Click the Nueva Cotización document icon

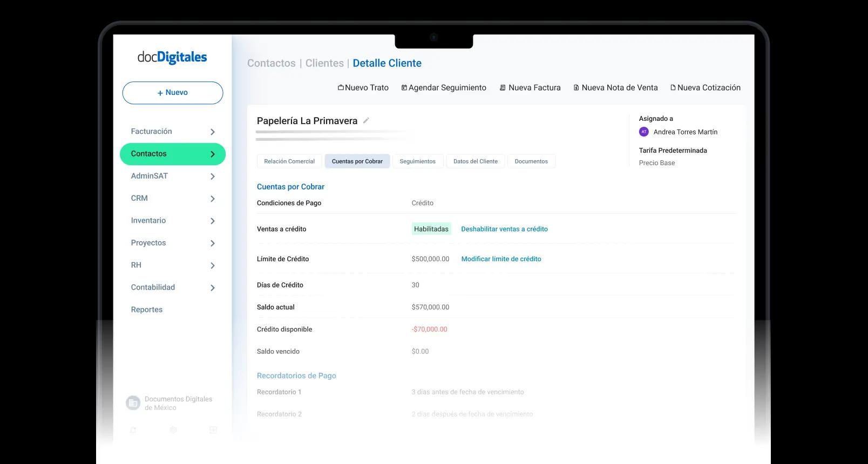pyautogui.click(x=673, y=87)
